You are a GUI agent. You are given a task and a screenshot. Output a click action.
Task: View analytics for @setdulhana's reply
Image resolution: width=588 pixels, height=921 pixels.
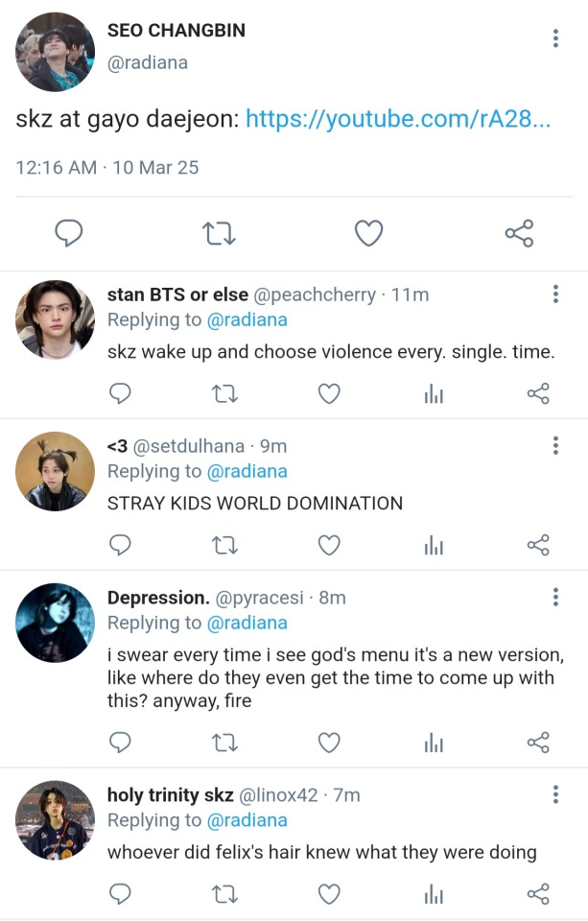point(434,545)
